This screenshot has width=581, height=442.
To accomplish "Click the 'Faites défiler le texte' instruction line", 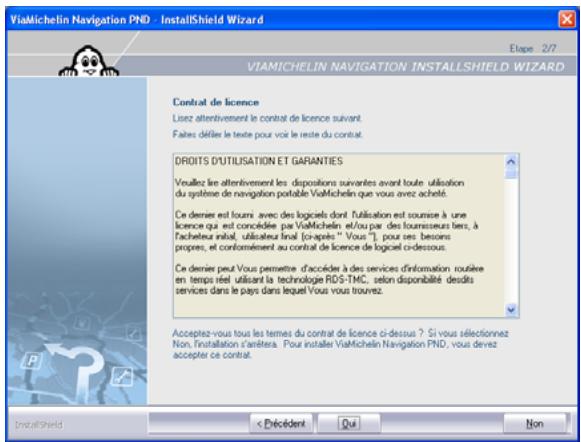I will [267, 134].
